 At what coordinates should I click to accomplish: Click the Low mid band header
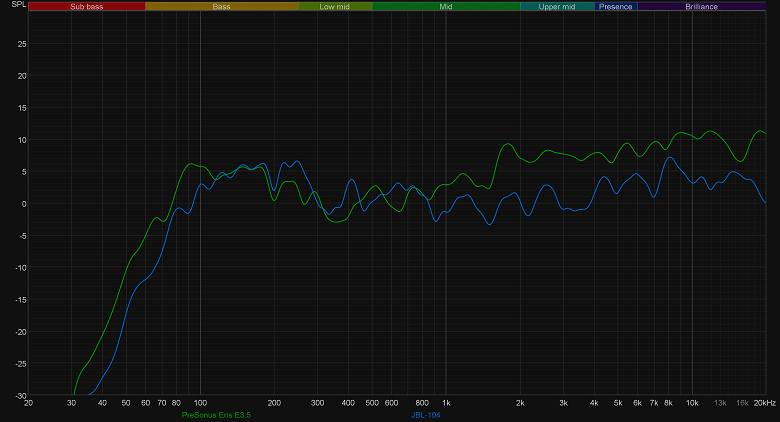pyautogui.click(x=335, y=6)
